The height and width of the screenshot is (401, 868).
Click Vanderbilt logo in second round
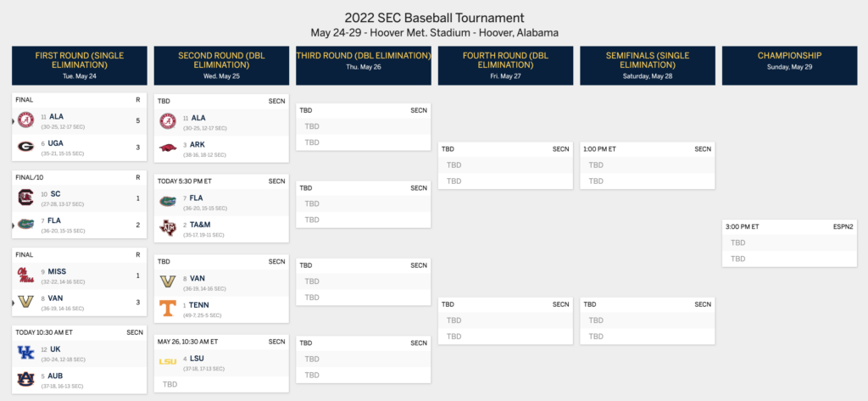coord(169,281)
